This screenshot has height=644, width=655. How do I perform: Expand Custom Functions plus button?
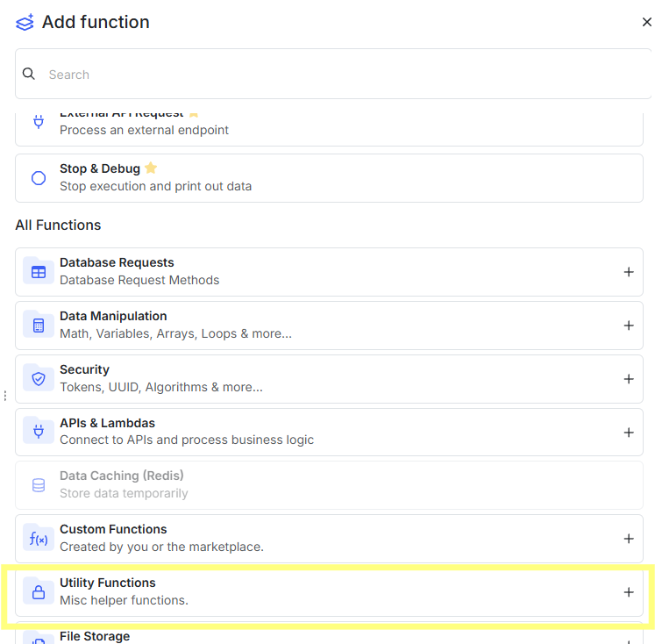[628, 539]
